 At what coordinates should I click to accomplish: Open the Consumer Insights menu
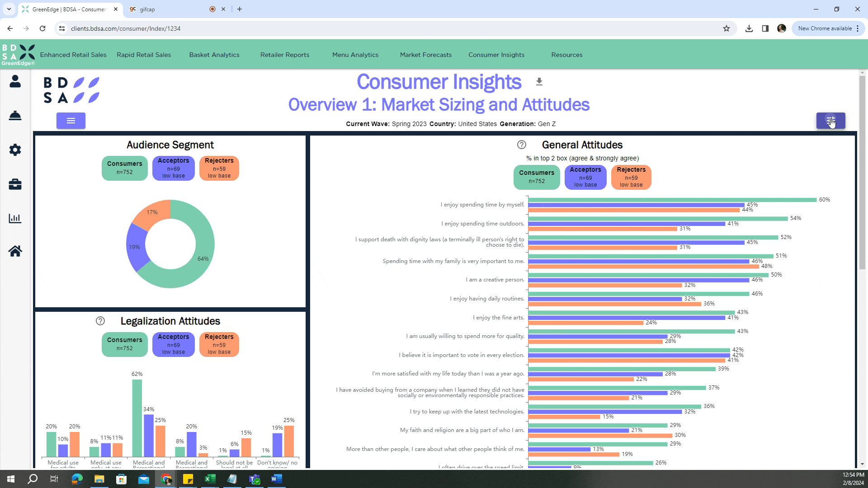[x=496, y=55]
